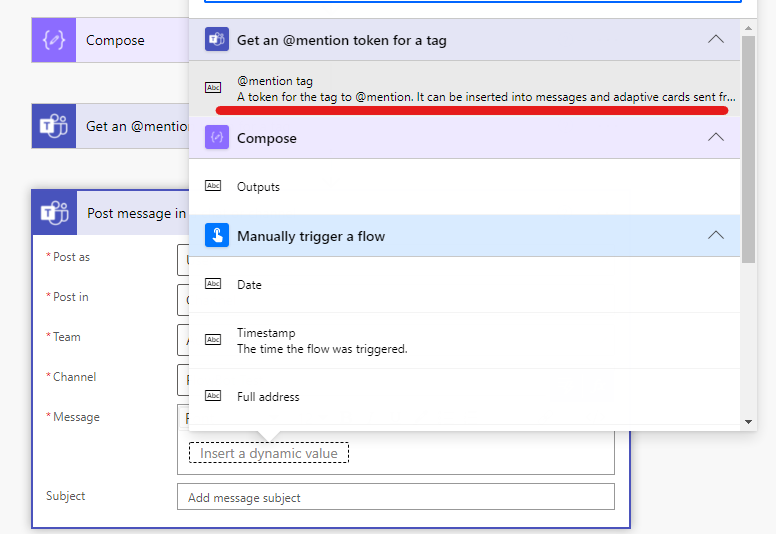Collapse the Get an @mention token section

pyautogui.click(x=716, y=39)
